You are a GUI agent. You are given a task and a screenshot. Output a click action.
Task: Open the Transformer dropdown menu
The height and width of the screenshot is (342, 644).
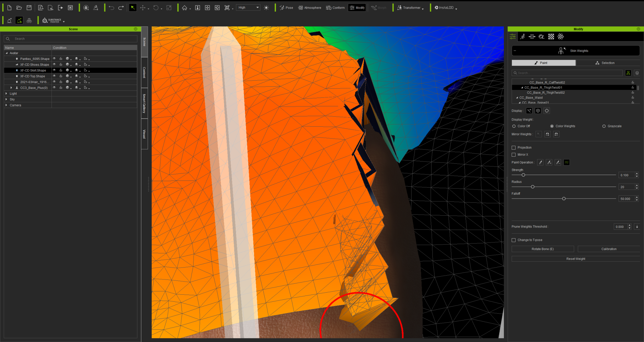coord(410,8)
